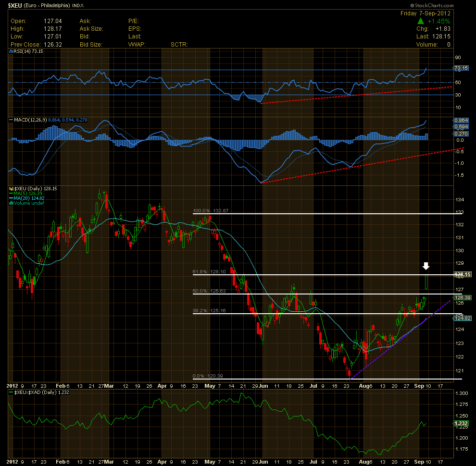Click the date 'Friday 7-Sep-2012'
Screen dimensions: 476x466
click(426, 13)
